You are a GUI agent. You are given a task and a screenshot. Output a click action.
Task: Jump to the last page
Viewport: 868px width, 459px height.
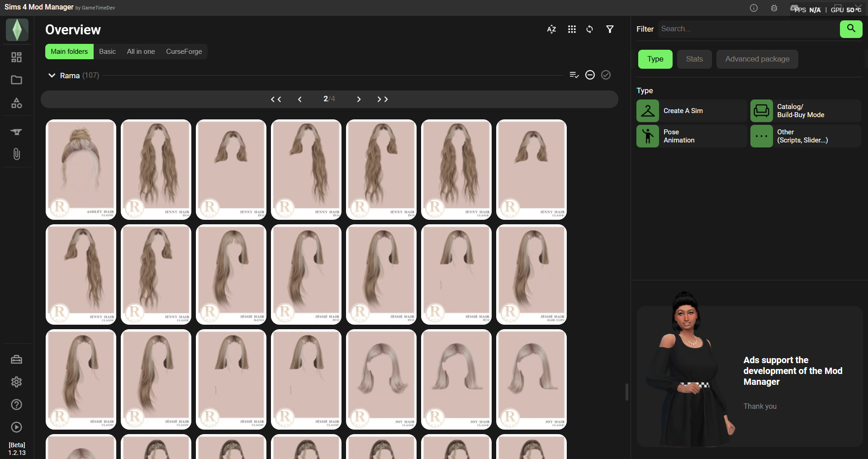click(x=383, y=99)
